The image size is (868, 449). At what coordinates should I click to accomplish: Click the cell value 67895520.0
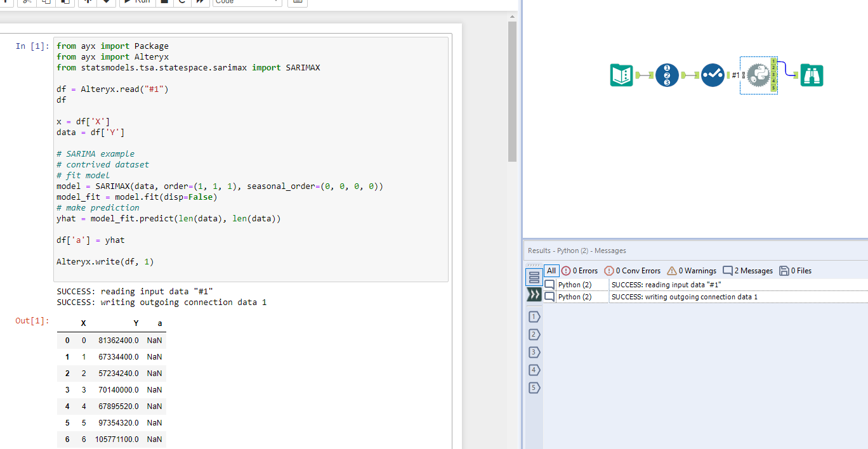pyautogui.click(x=119, y=407)
